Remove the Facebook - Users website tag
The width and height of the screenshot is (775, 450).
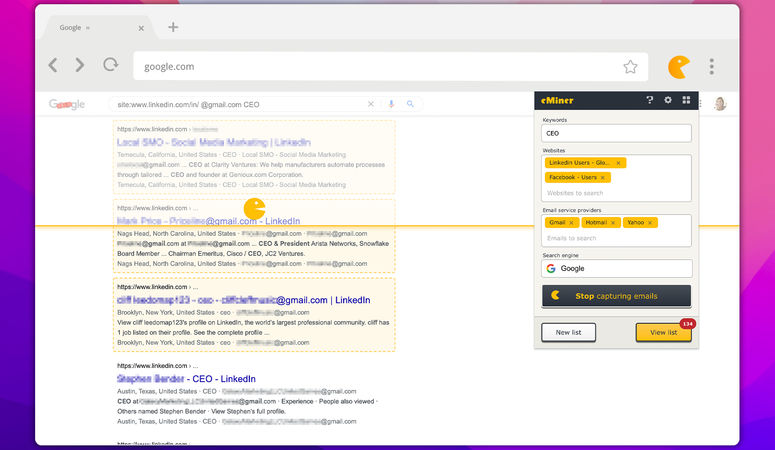click(x=603, y=178)
